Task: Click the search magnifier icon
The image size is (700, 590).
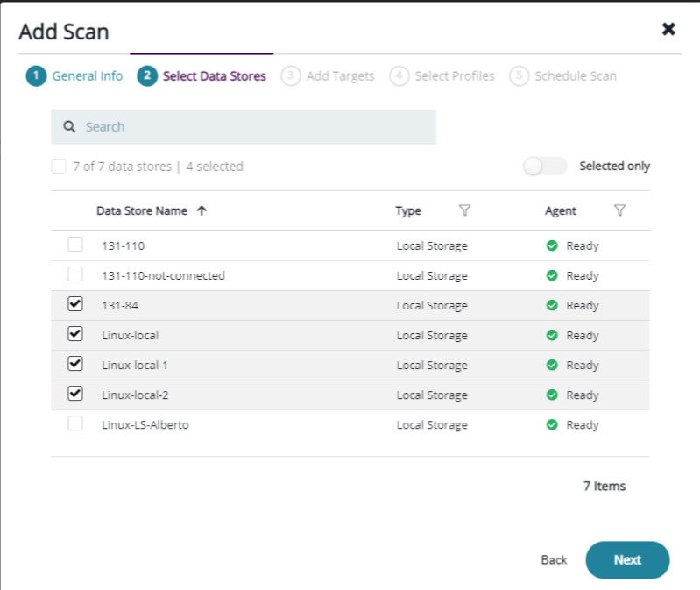Action: (x=70, y=127)
